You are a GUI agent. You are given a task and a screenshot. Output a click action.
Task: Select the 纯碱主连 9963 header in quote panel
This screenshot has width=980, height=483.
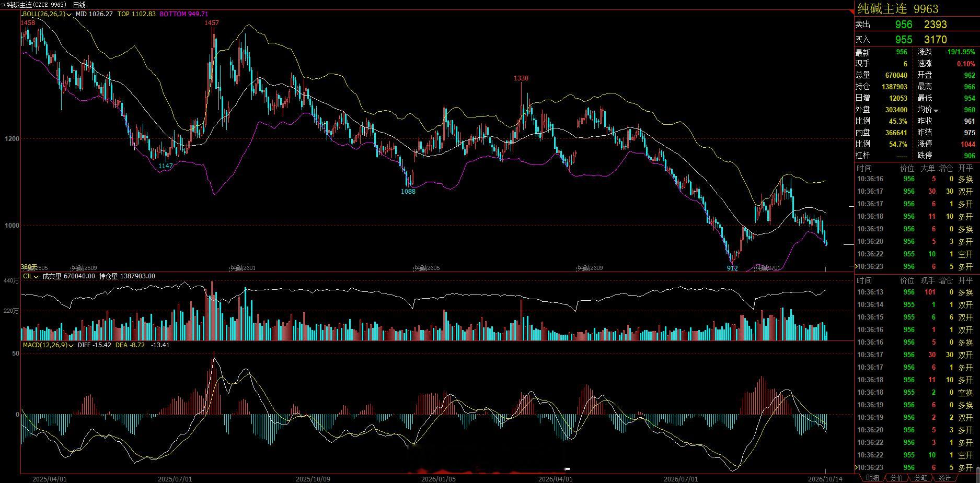tap(898, 9)
